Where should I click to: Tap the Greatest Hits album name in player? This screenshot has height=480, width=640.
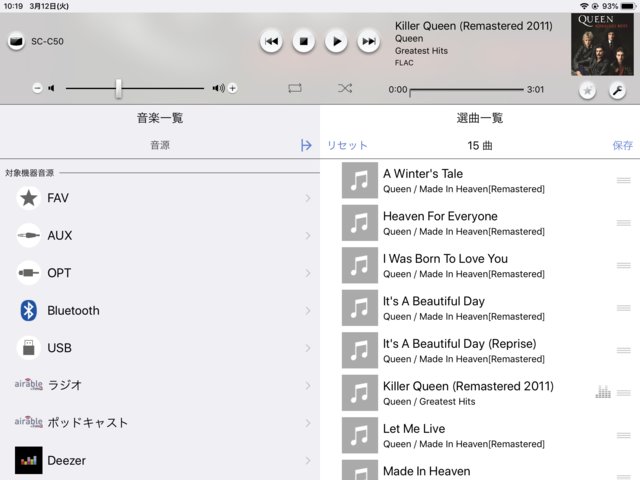[x=421, y=51]
